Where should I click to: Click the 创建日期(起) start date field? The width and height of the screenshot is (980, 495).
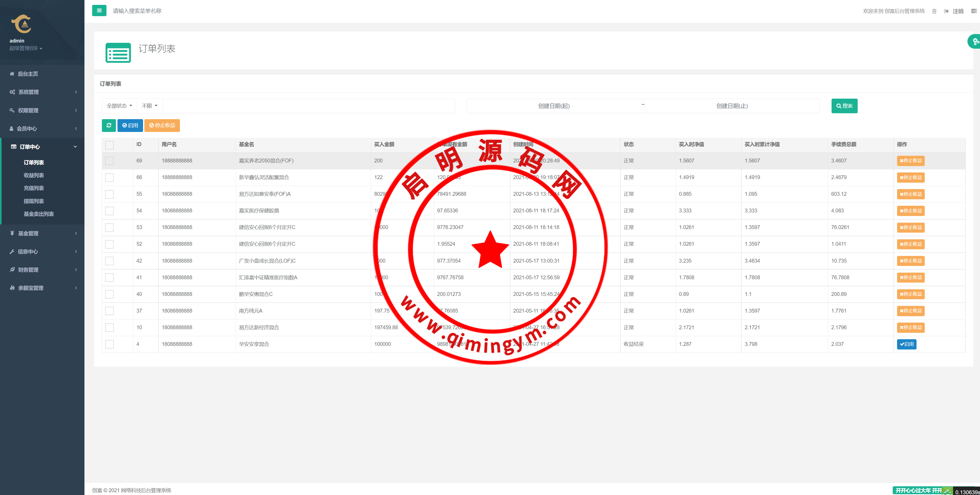(x=554, y=106)
